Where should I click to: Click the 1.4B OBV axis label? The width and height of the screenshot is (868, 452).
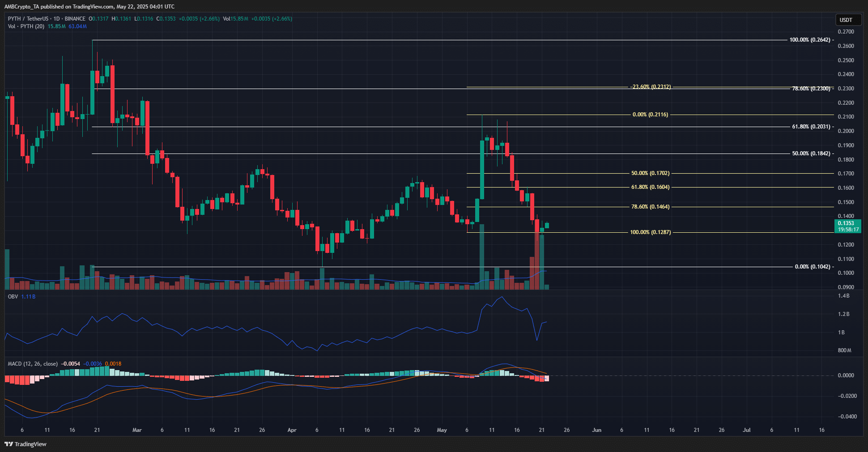click(x=843, y=296)
